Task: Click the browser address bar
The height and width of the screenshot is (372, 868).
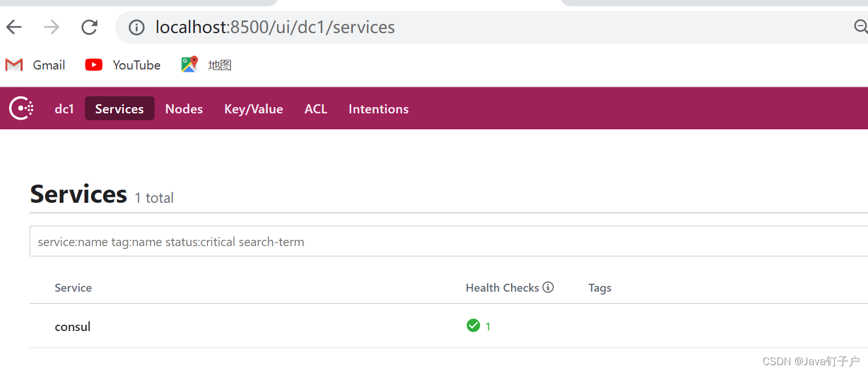Action: point(399,27)
